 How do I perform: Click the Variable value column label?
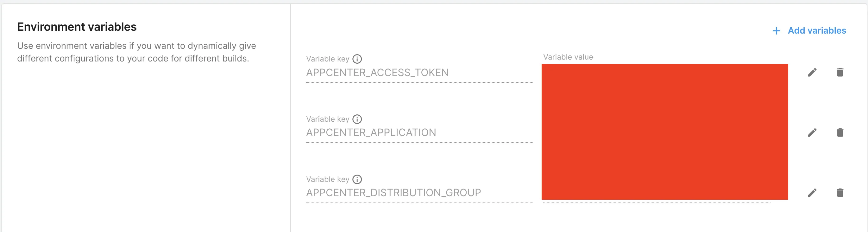tap(568, 57)
